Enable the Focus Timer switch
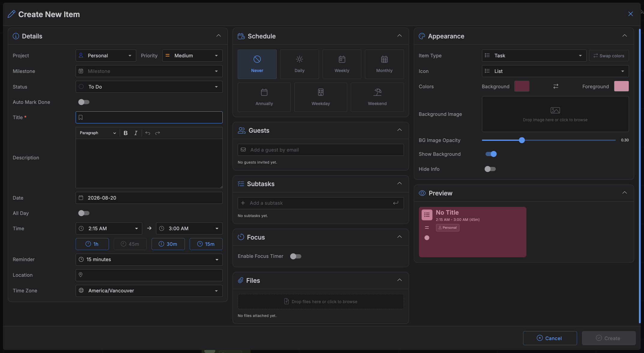 tap(296, 256)
